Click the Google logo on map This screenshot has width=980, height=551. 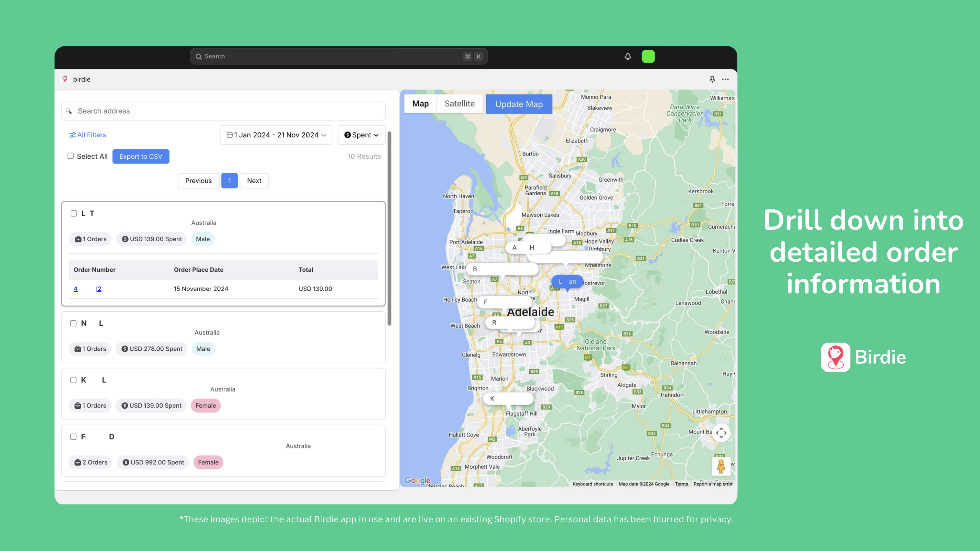coord(417,481)
